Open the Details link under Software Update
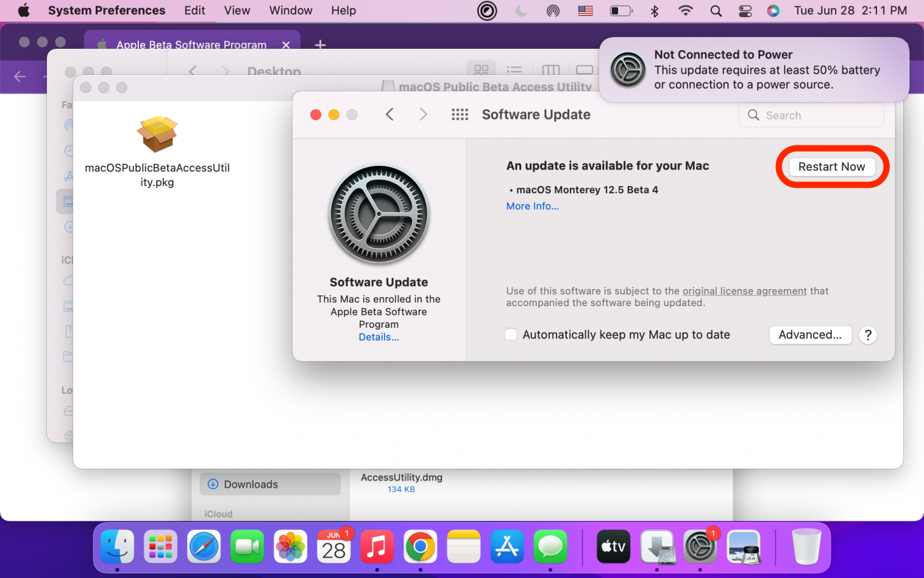Screen dimensions: 924x578 (x=379, y=337)
